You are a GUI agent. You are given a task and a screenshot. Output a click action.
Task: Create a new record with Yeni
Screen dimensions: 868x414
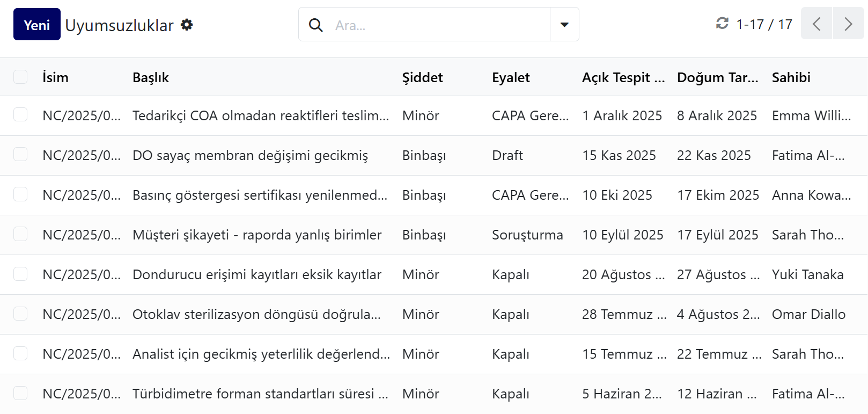pyautogui.click(x=37, y=24)
